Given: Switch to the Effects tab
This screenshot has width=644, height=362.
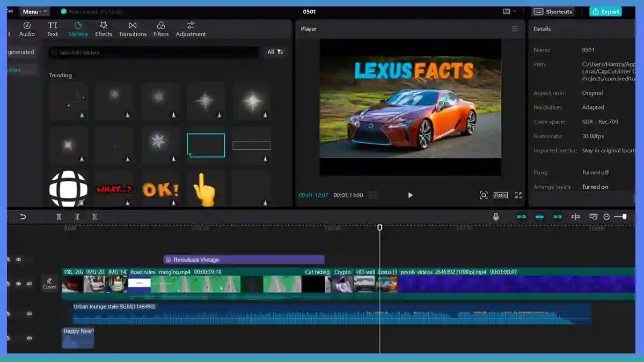Looking at the screenshot, I should (x=104, y=29).
